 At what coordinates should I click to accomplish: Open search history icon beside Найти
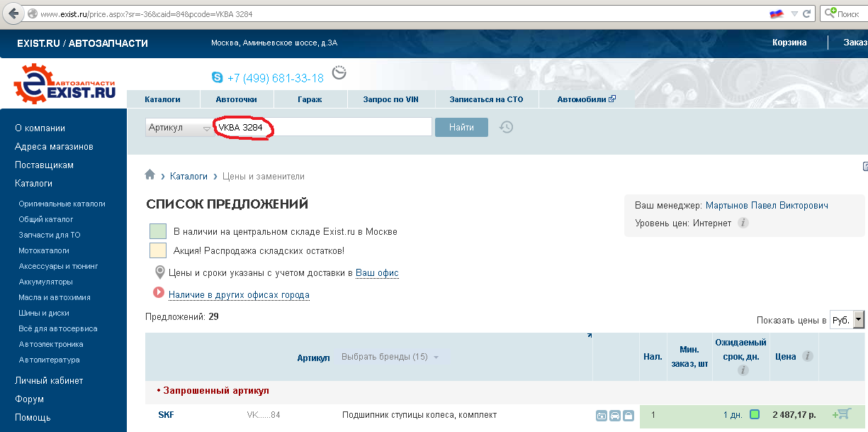click(506, 127)
